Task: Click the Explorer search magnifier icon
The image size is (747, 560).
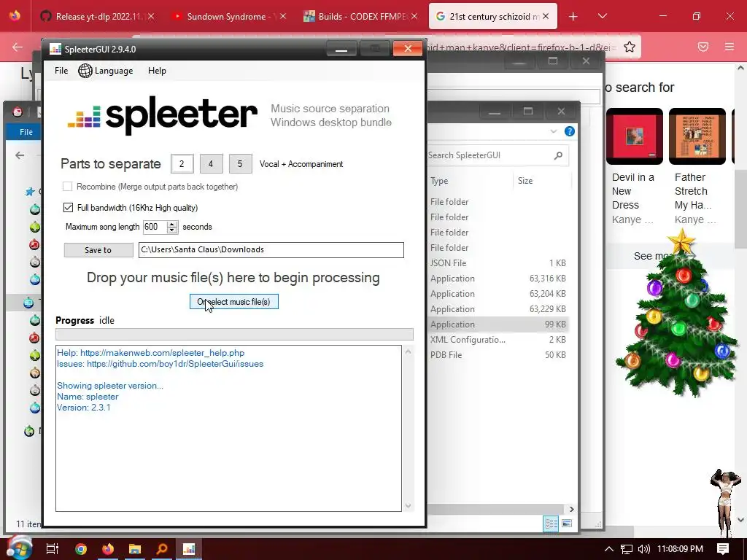Action: point(558,155)
